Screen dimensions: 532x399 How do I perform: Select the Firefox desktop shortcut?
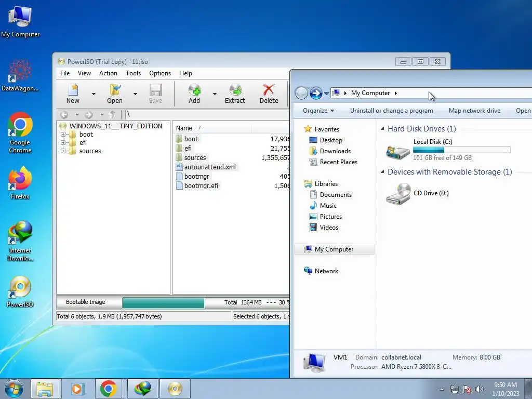coord(20,183)
